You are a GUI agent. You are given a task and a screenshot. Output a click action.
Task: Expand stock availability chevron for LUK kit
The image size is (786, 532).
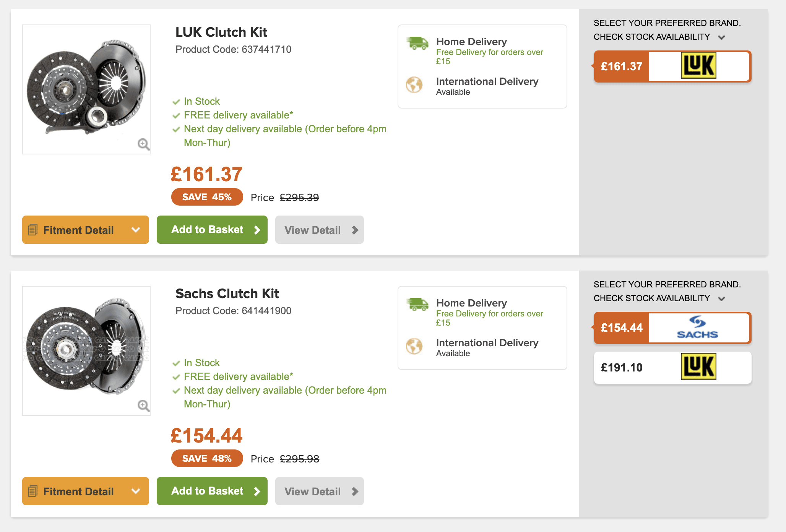point(721,37)
